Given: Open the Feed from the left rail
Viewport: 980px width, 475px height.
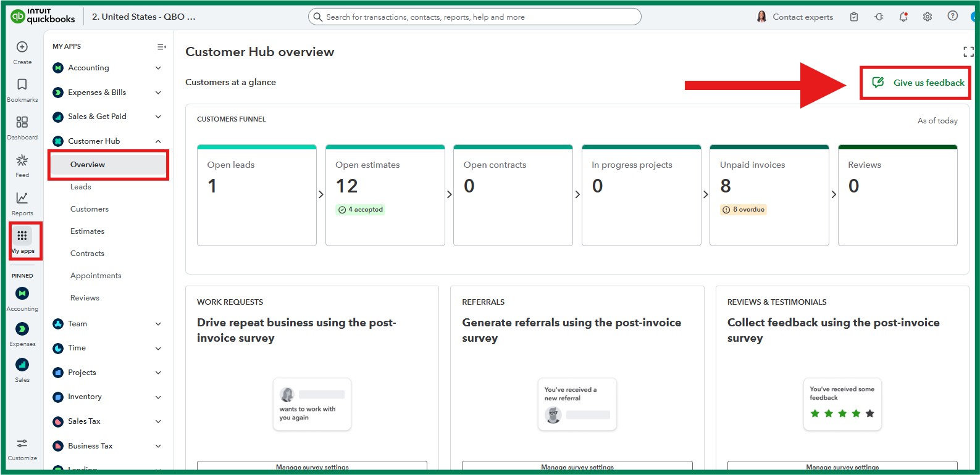Looking at the screenshot, I should pyautogui.click(x=22, y=165).
